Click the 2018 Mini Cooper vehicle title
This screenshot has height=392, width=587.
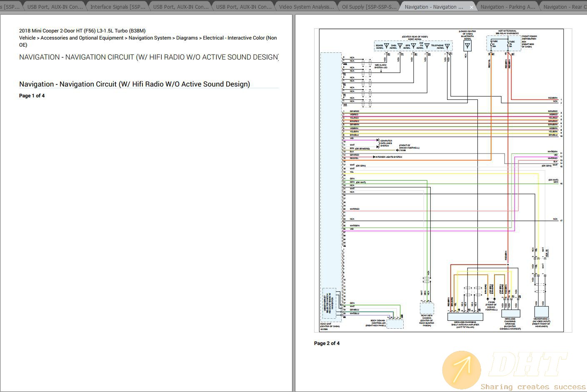click(x=82, y=31)
